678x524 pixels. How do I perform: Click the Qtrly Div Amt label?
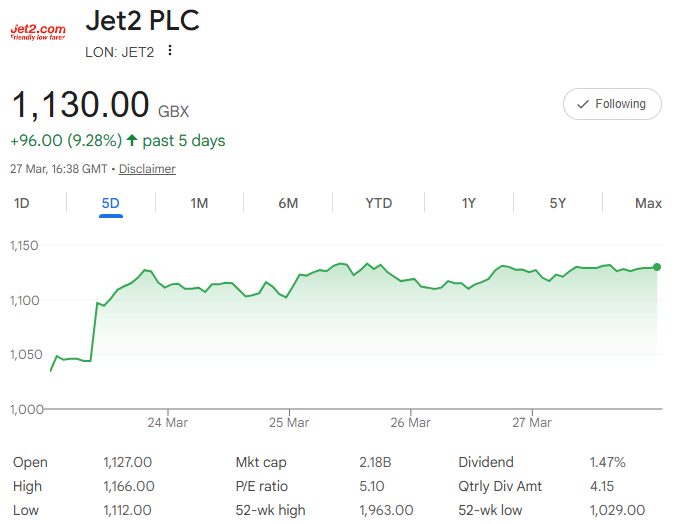[x=500, y=486]
